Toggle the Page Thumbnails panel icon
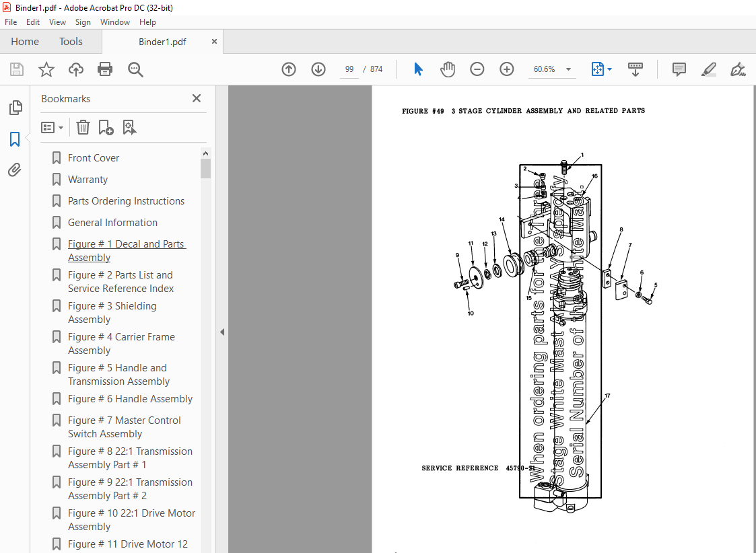756x553 pixels. [x=15, y=108]
